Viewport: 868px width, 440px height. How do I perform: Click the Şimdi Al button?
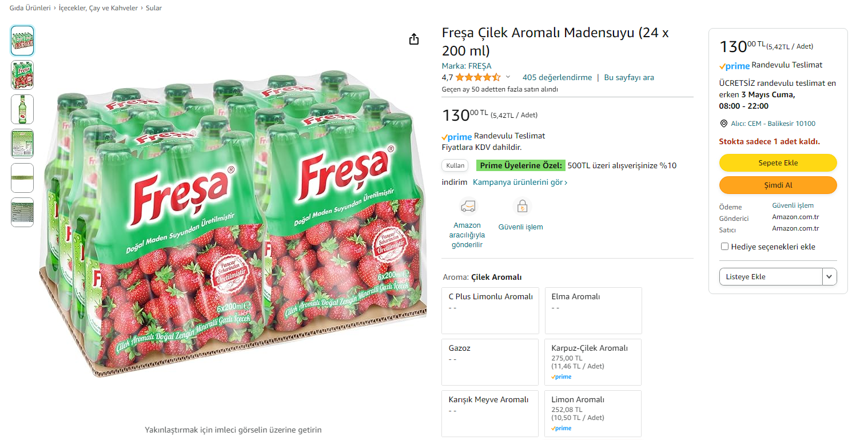(778, 185)
